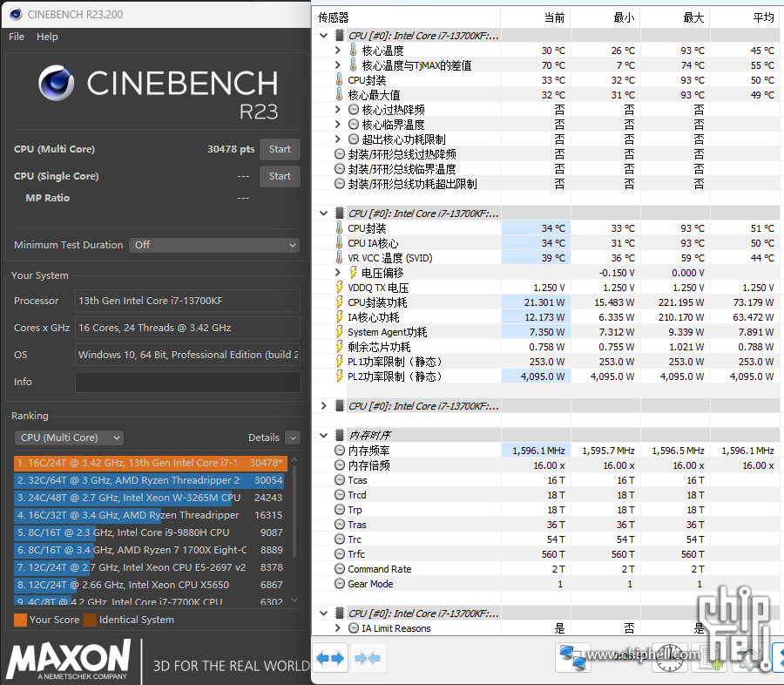Click the 最小 column header
The width and height of the screenshot is (784, 685).
click(624, 17)
